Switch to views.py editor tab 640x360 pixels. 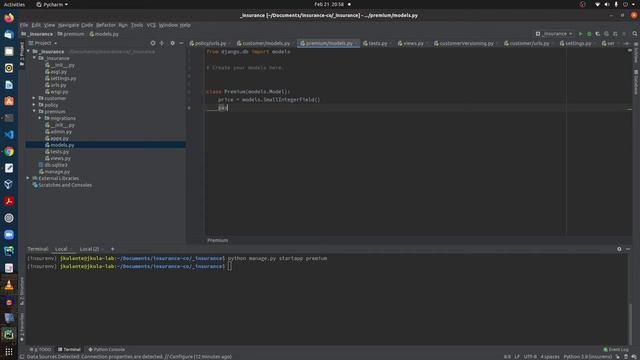click(x=413, y=43)
